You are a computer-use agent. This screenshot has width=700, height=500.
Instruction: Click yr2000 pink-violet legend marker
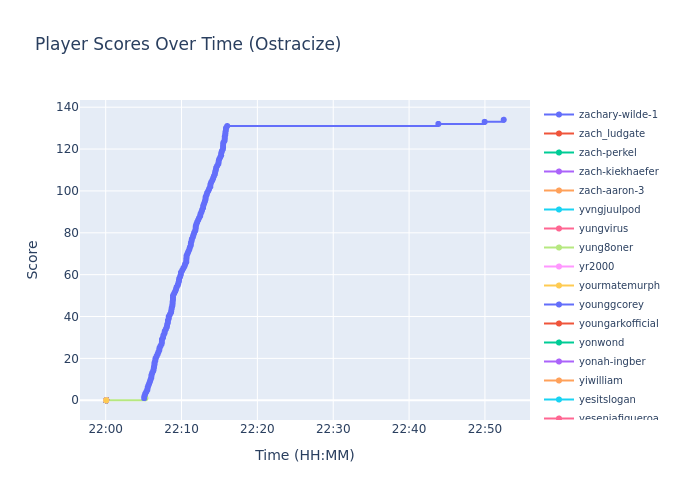click(559, 267)
